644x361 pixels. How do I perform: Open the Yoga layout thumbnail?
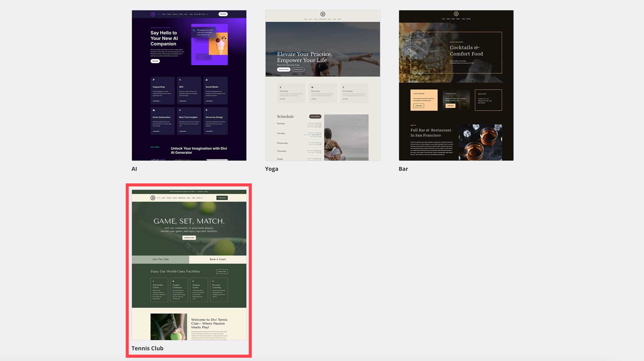coord(322,86)
